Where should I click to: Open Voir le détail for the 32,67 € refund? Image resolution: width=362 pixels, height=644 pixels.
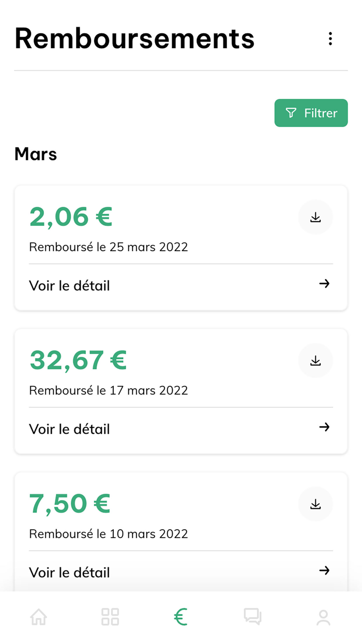point(69,429)
